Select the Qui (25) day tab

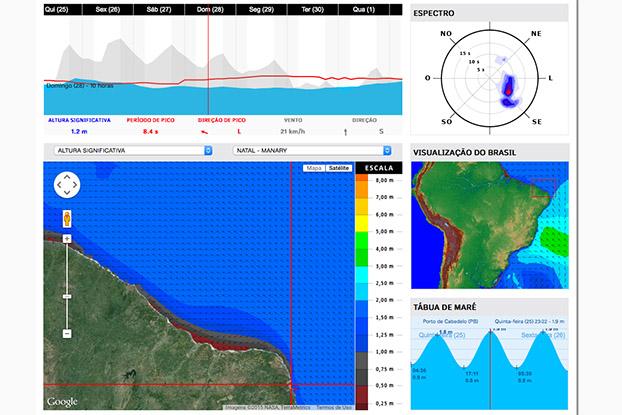point(63,10)
